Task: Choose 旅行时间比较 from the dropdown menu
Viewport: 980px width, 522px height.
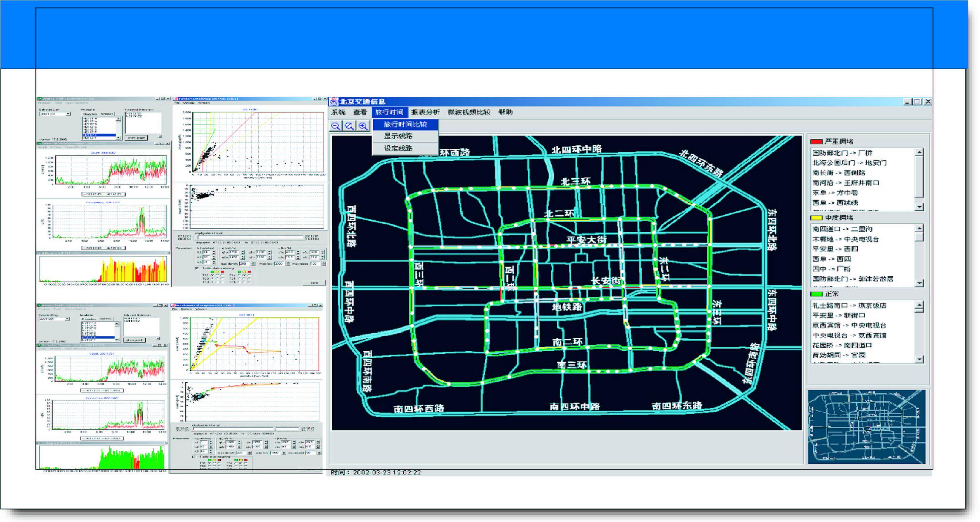Action: [x=405, y=124]
